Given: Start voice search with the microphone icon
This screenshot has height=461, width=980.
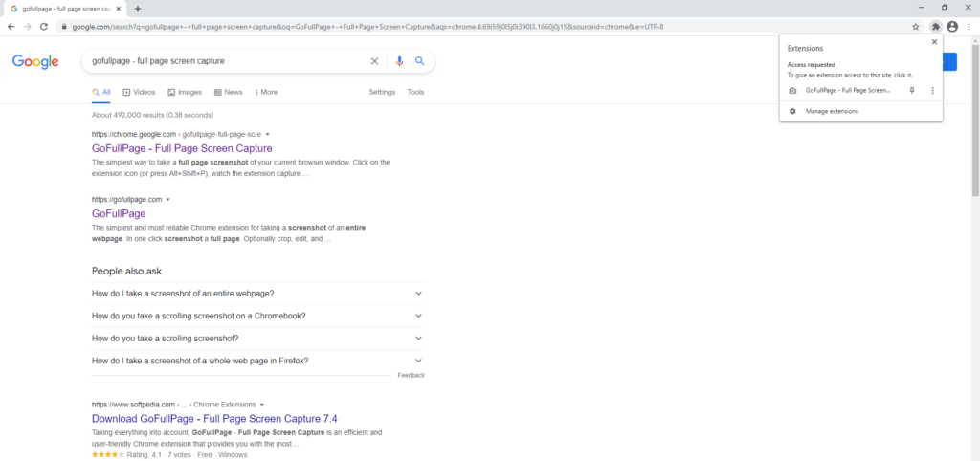Looking at the screenshot, I should click(x=399, y=61).
